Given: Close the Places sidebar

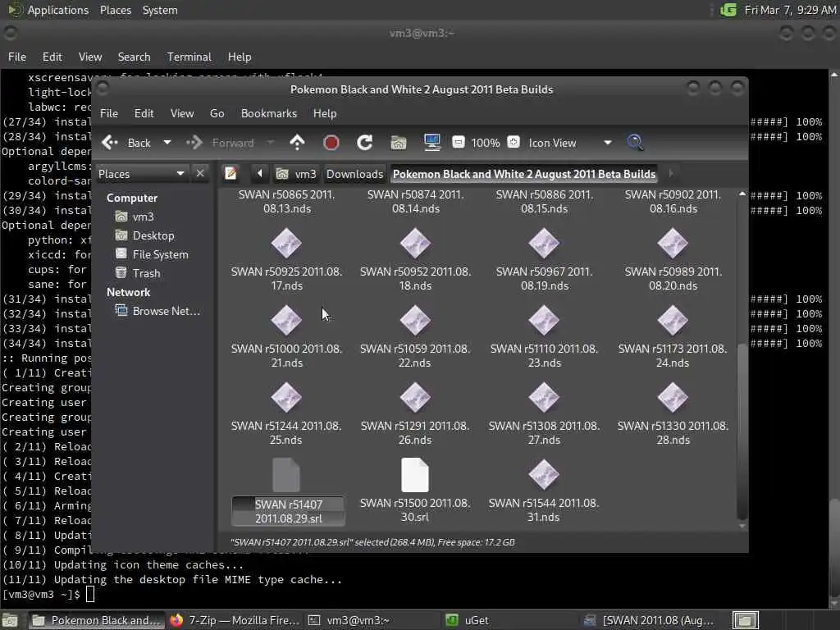Looking at the screenshot, I should (x=200, y=174).
